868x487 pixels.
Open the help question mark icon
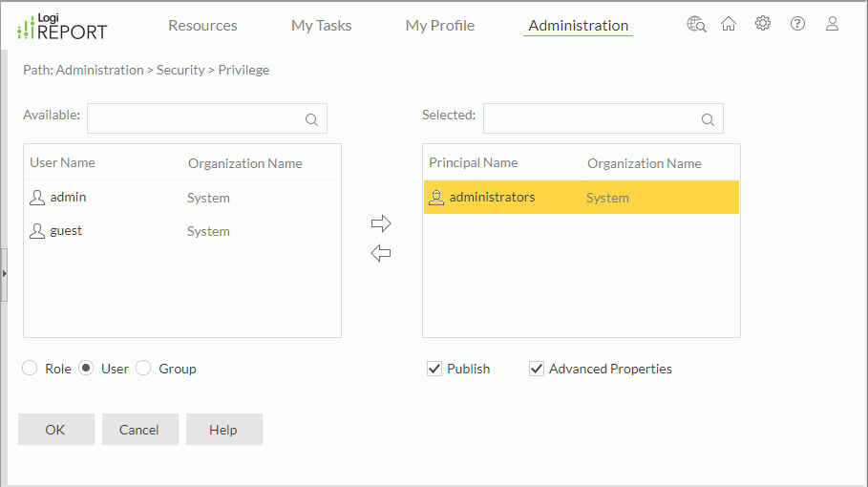tap(797, 23)
